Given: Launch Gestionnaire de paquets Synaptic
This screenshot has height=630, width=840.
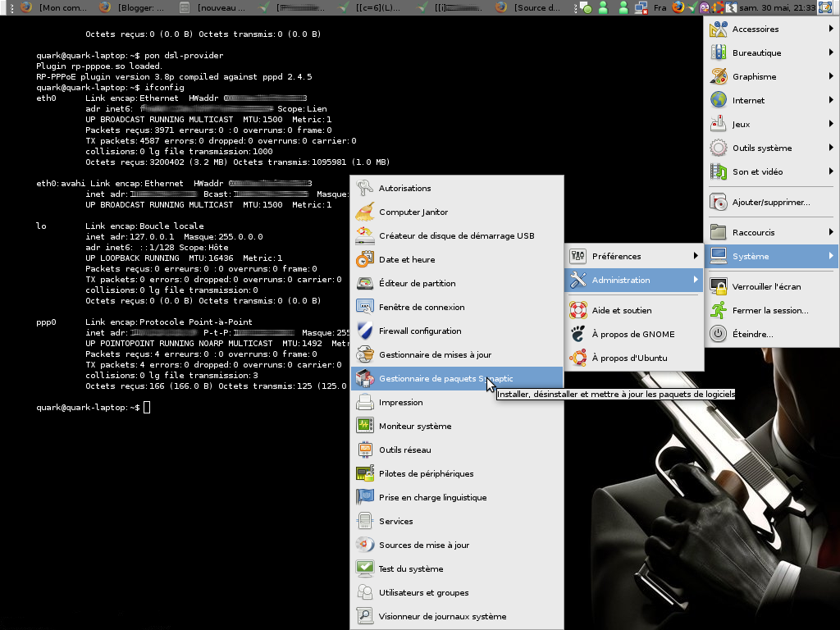Looking at the screenshot, I should (x=457, y=378).
